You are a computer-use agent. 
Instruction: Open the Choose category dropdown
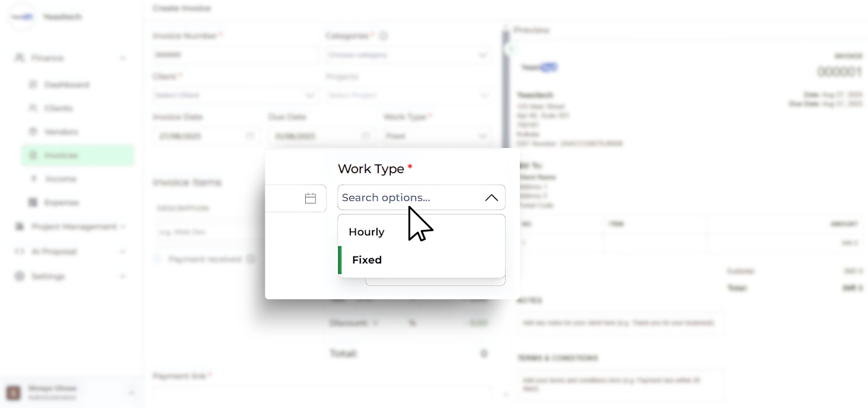[x=408, y=55]
